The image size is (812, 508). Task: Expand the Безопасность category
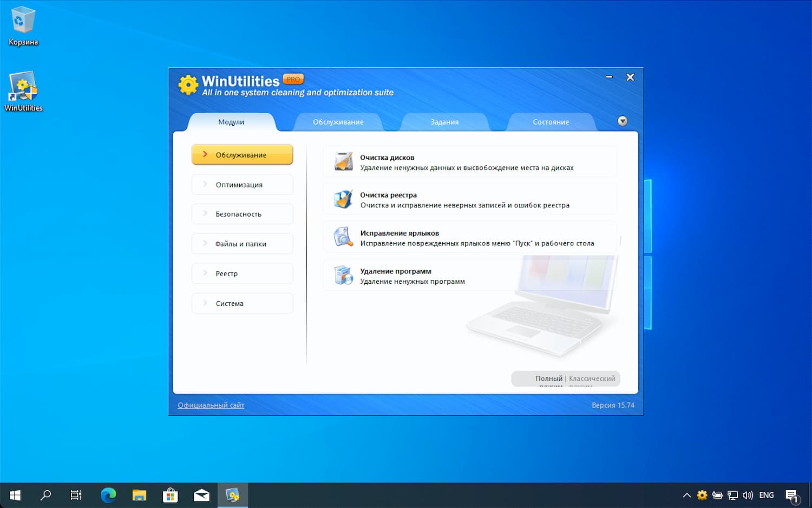point(242,214)
